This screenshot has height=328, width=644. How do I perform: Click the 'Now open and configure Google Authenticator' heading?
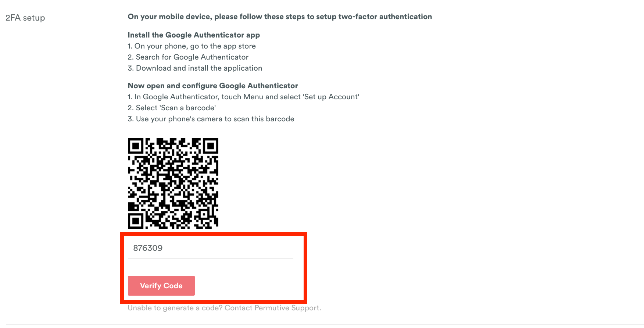click(x=213, y=86)
